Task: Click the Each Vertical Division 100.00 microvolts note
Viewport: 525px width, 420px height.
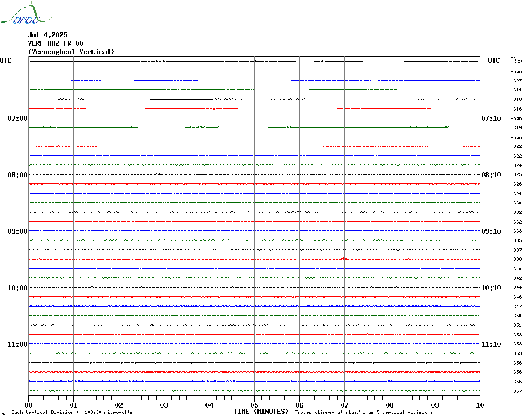Action: tap(72, 412)
